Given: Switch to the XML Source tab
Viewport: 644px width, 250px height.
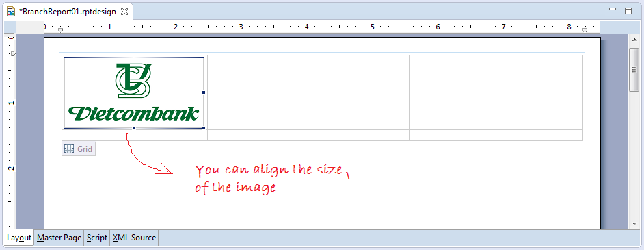Looking at the screenshot, I should pyautogui.click(x=134, y=238).
